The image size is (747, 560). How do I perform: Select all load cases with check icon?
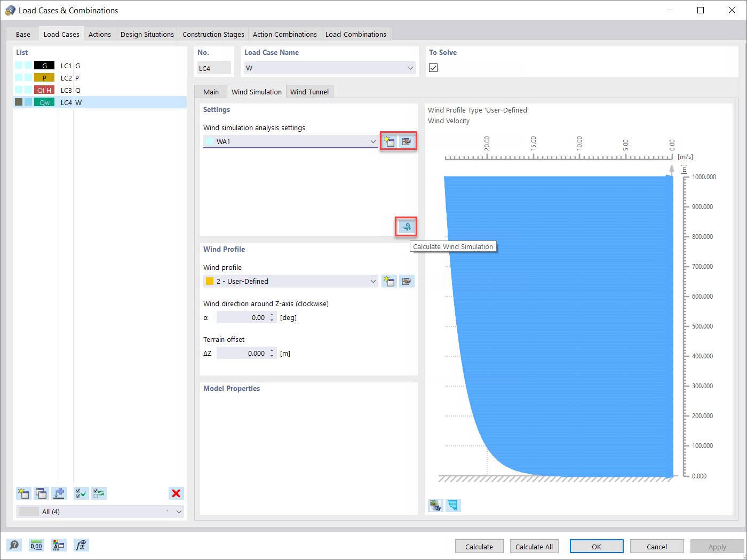pyautogui.click(x=81, y=493)
